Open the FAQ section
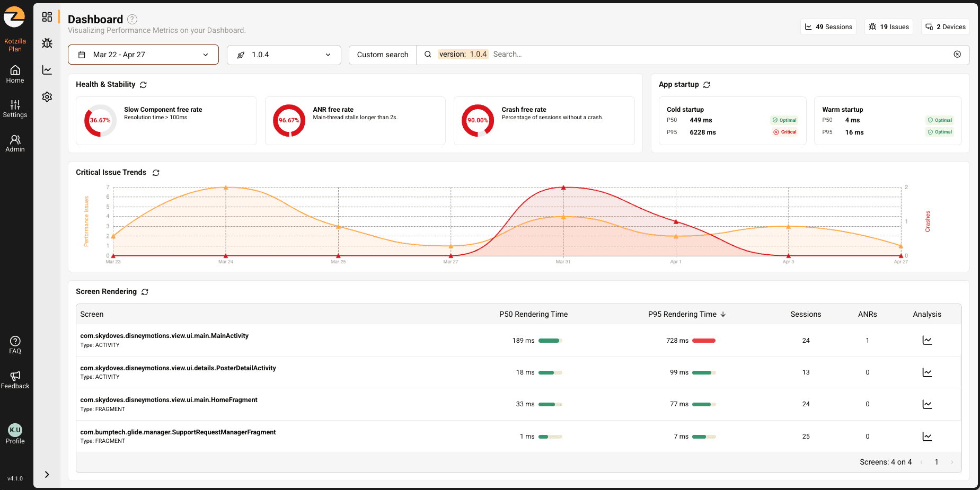The image size is (980, 490). point(15,345)
